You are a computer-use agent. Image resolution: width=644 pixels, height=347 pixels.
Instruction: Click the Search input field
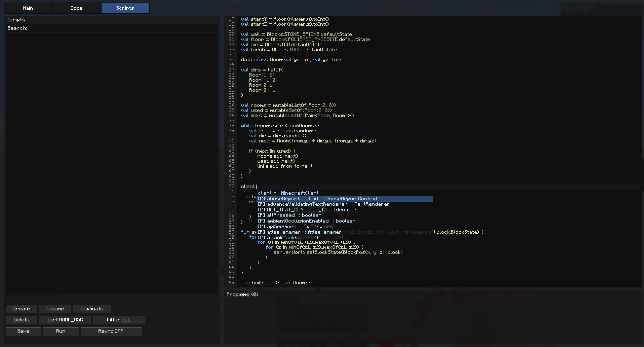click(112, 28)
